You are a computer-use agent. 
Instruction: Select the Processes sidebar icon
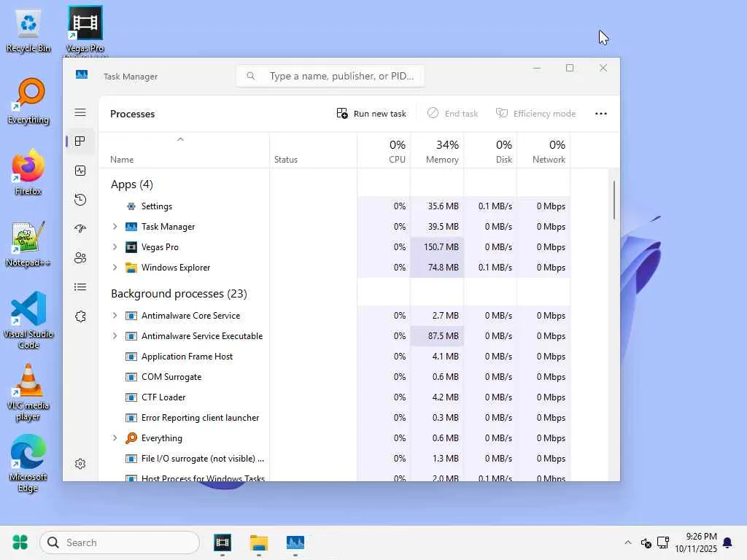[x=80, y=141]
